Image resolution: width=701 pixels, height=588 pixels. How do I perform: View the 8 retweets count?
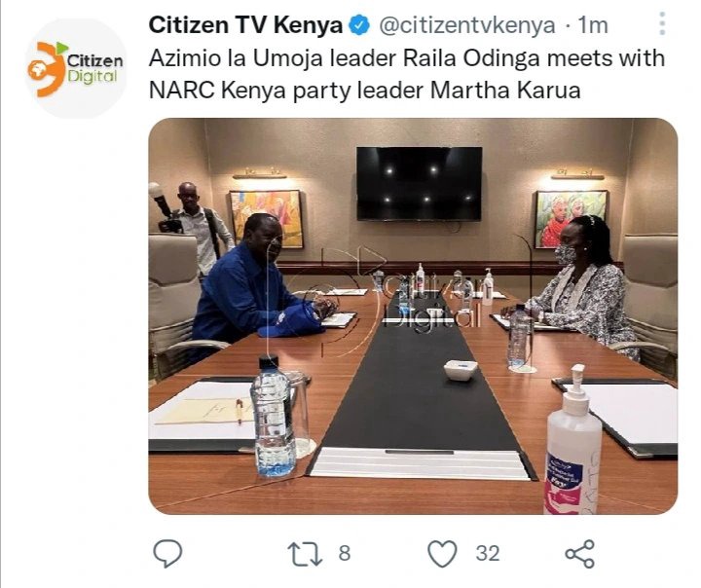345,553
